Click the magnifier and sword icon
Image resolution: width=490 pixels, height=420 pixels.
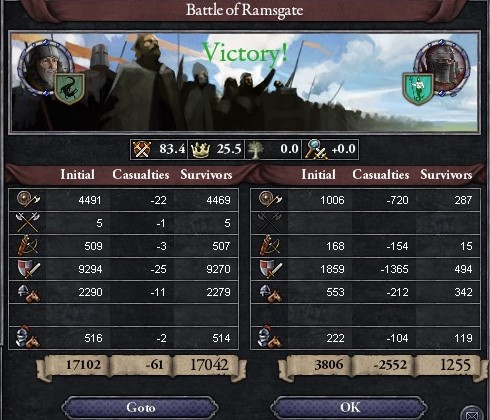pyautogui.click(x=316, y=149)
